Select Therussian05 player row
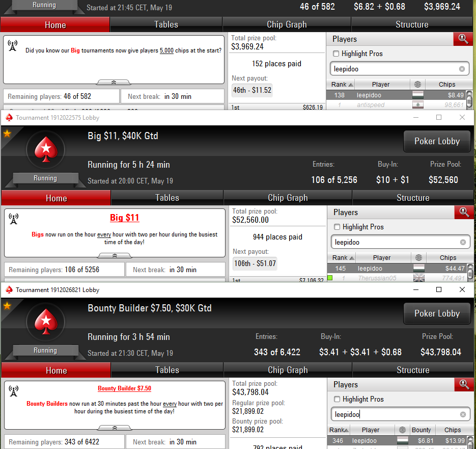This screenshot has height=449, width=476. pos(397,278)
